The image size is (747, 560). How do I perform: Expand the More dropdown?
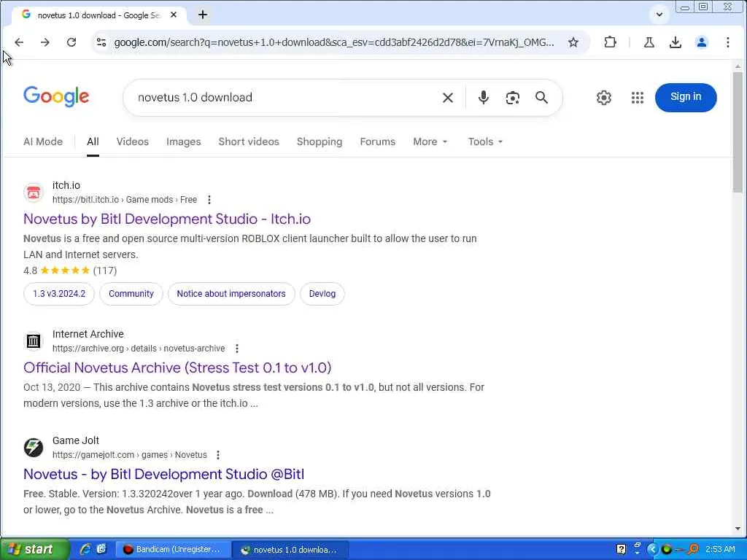tap(430, 141)
